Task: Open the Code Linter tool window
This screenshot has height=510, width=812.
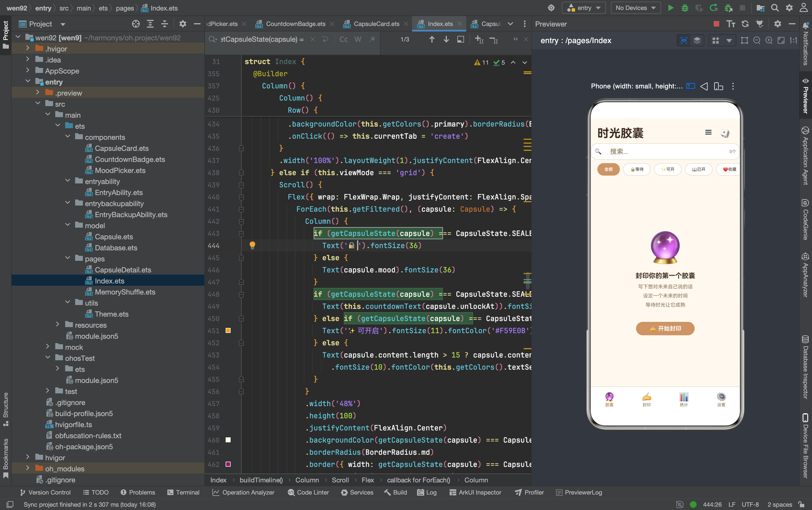Action: (308, 493)
